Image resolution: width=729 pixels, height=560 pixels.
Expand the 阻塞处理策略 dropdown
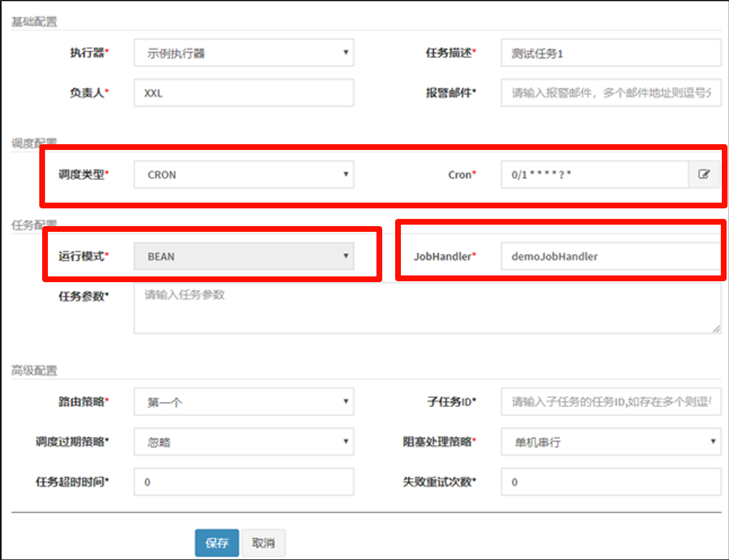point(611,442)
